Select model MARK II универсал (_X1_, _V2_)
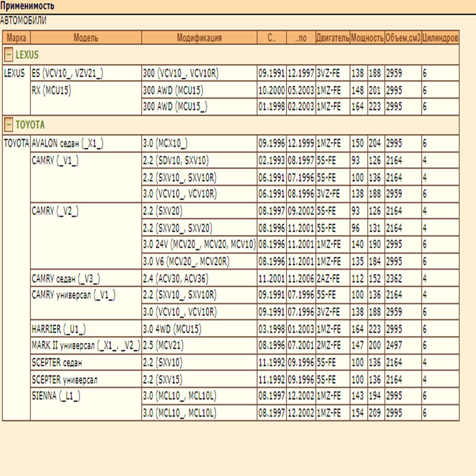The image size is (476, 476). [x=86, y=346]
